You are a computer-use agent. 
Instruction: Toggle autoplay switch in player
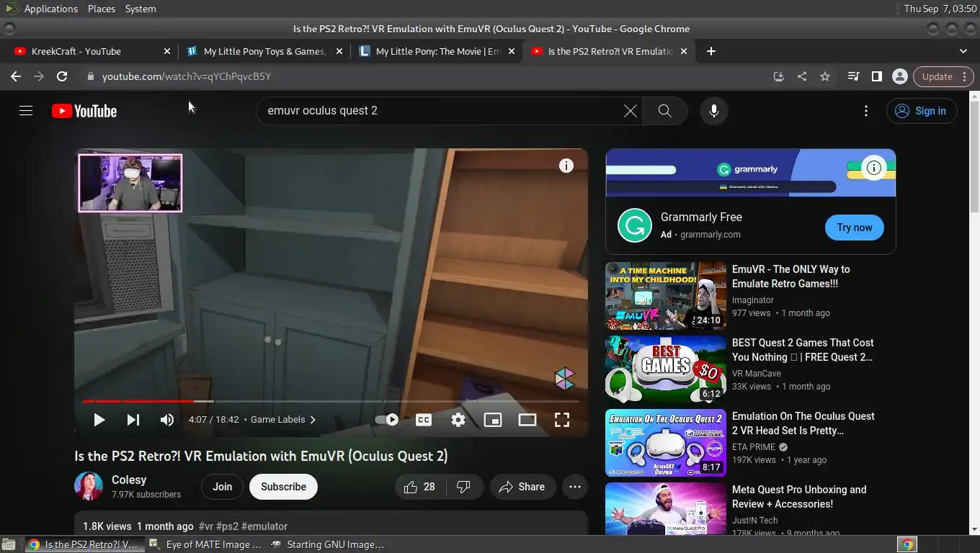(387, 420)
